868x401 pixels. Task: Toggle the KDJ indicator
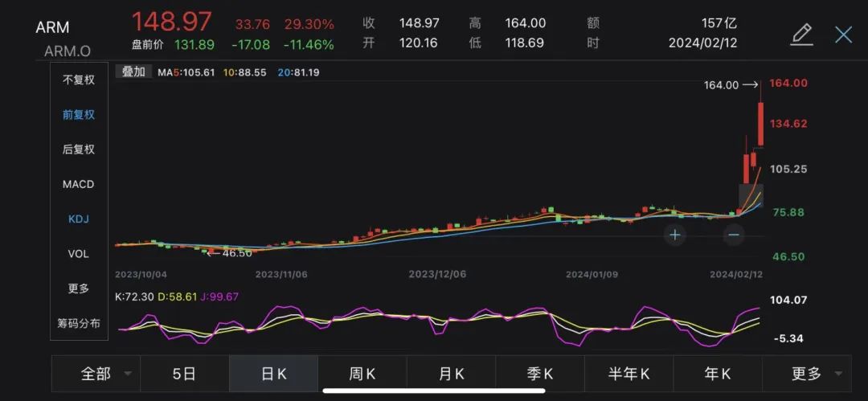(x=79, y=219)
